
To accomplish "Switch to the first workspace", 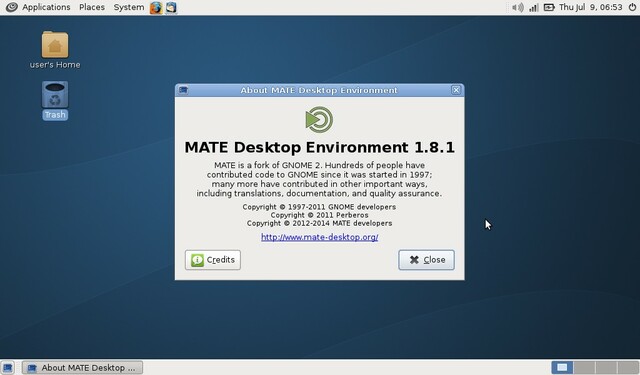I will pyautogui.click(x=562, y=368).
